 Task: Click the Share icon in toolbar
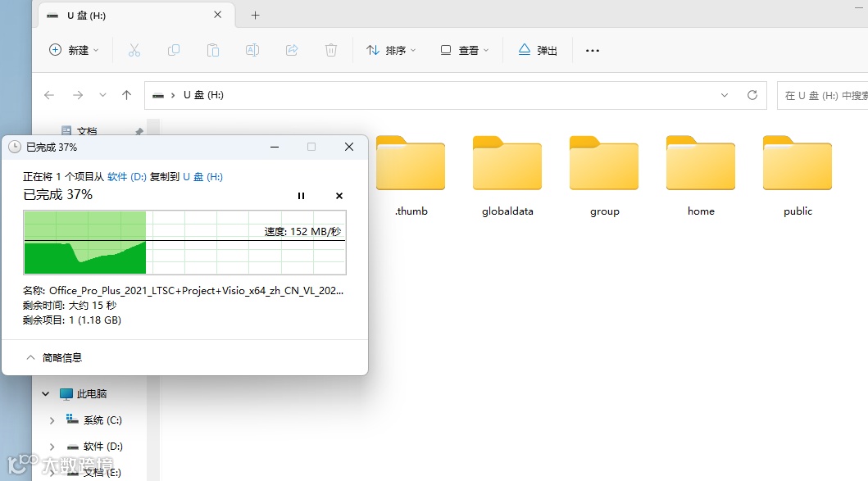tap(292, 50)
